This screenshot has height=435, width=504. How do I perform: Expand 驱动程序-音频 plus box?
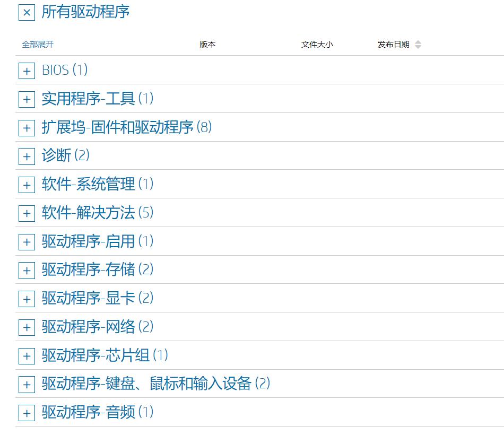pyautogui.click(x=27, y=413)
